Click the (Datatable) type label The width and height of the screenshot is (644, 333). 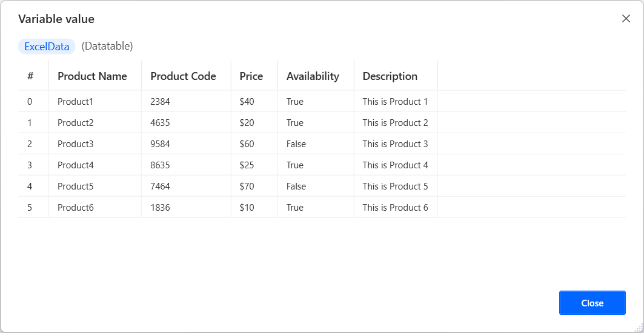pos(107,46)
